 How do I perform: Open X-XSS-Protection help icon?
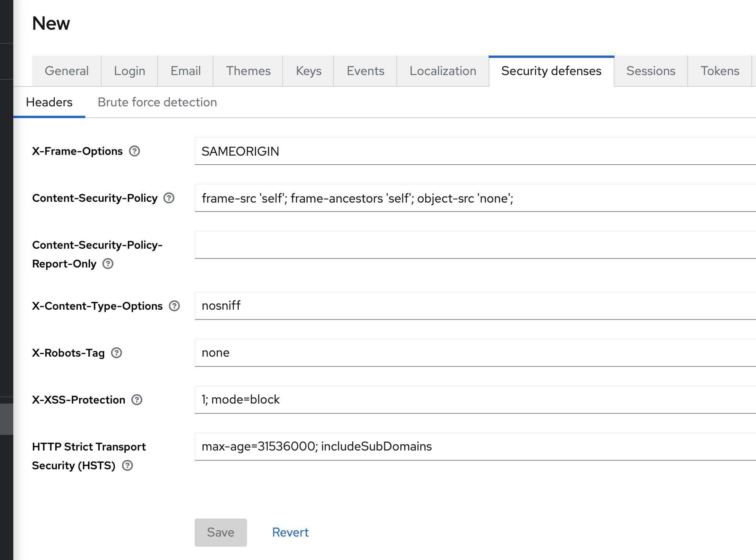137,400
